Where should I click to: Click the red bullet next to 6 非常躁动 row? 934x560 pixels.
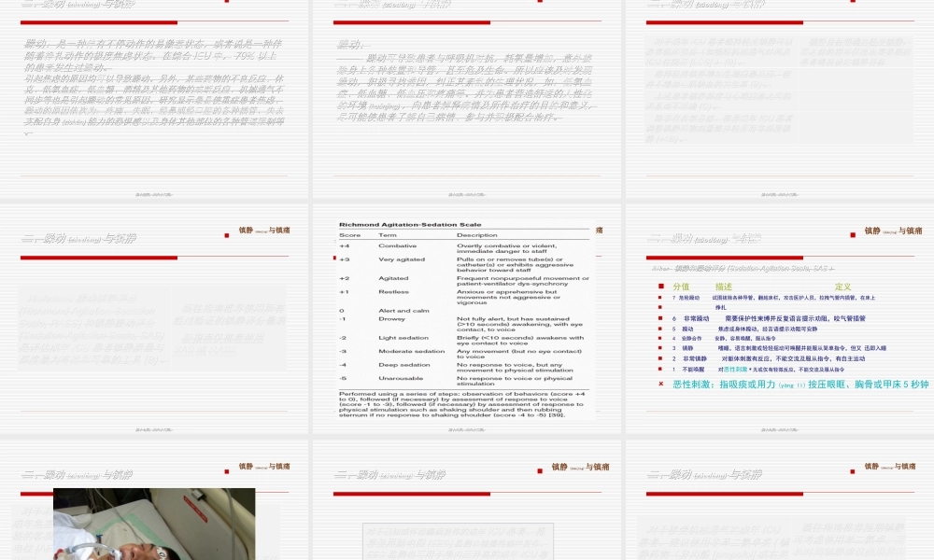pos(660,318)
